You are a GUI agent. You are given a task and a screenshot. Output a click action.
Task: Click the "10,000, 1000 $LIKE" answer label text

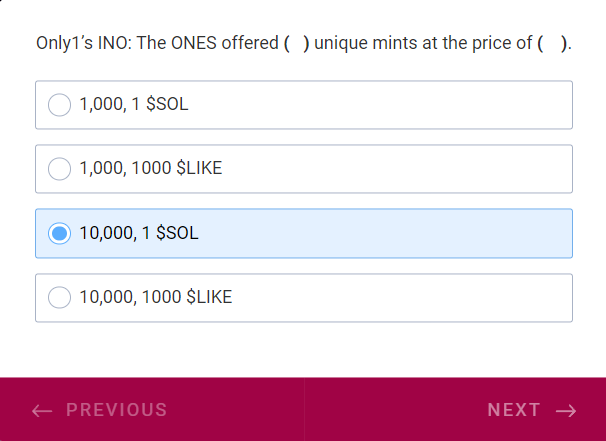(156, 297)
